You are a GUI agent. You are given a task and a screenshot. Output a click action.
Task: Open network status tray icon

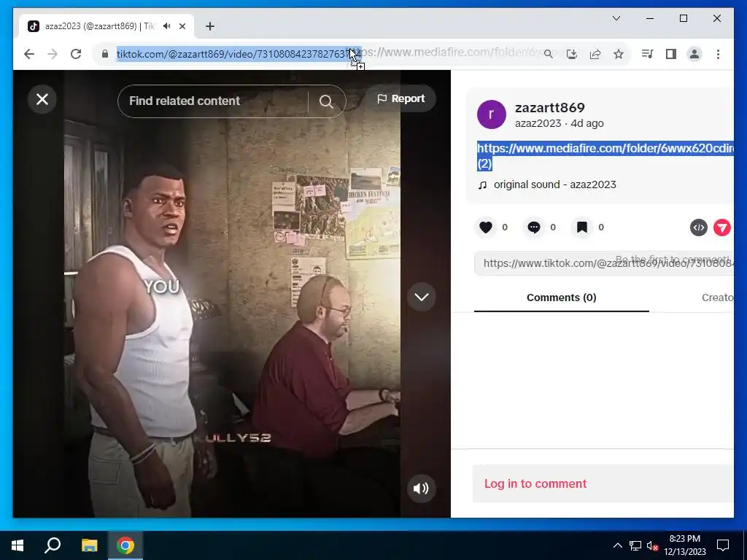click(x=635, y=545)
